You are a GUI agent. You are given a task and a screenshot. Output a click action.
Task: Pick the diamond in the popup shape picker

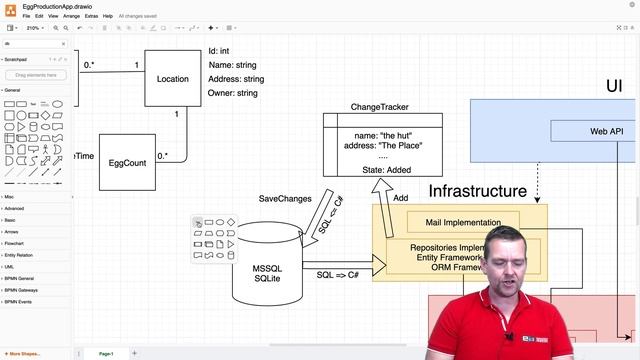click(231, 222)
